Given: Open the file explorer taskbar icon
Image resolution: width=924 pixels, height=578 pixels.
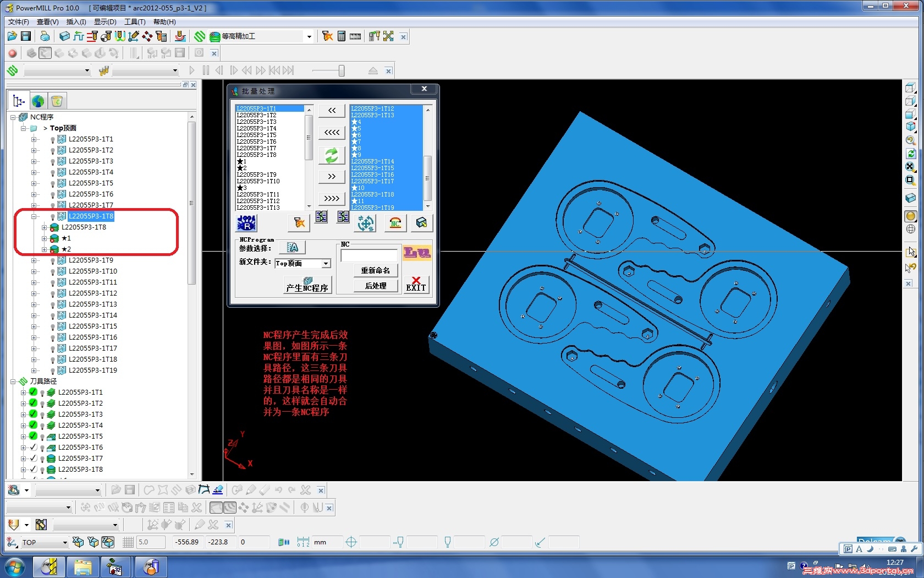Looking at the screenshot, I should (83, 567).
